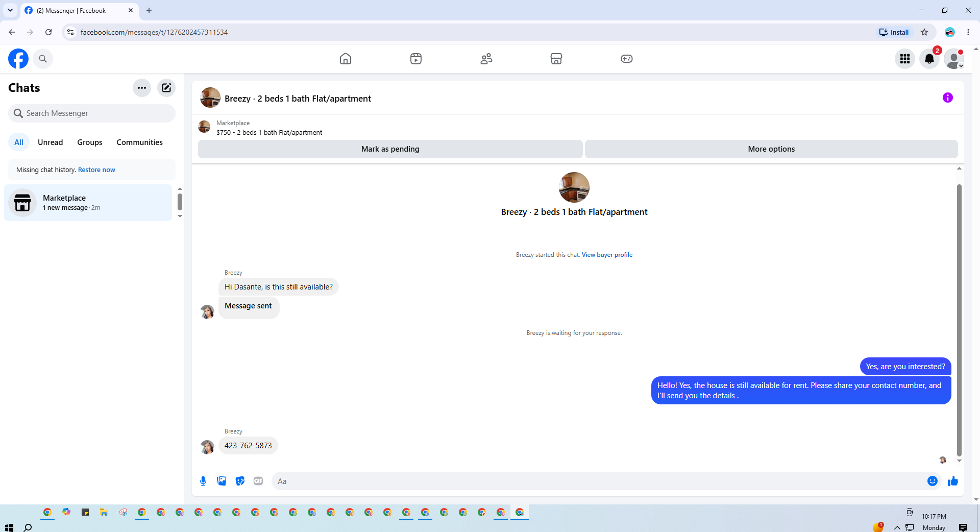
Task: Bookmark this page with the star
Action: (x=924, y=32)
